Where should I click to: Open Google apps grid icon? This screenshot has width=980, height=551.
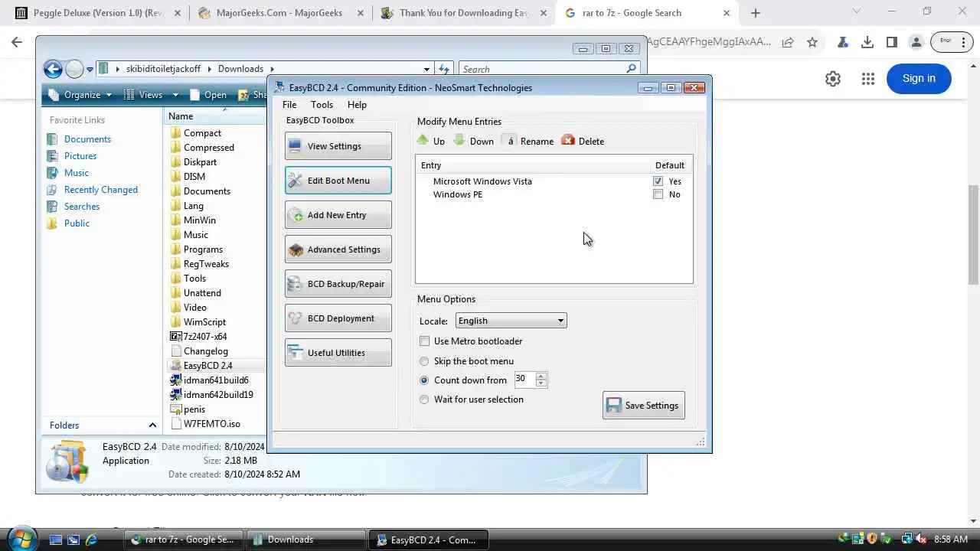[867, 79]
